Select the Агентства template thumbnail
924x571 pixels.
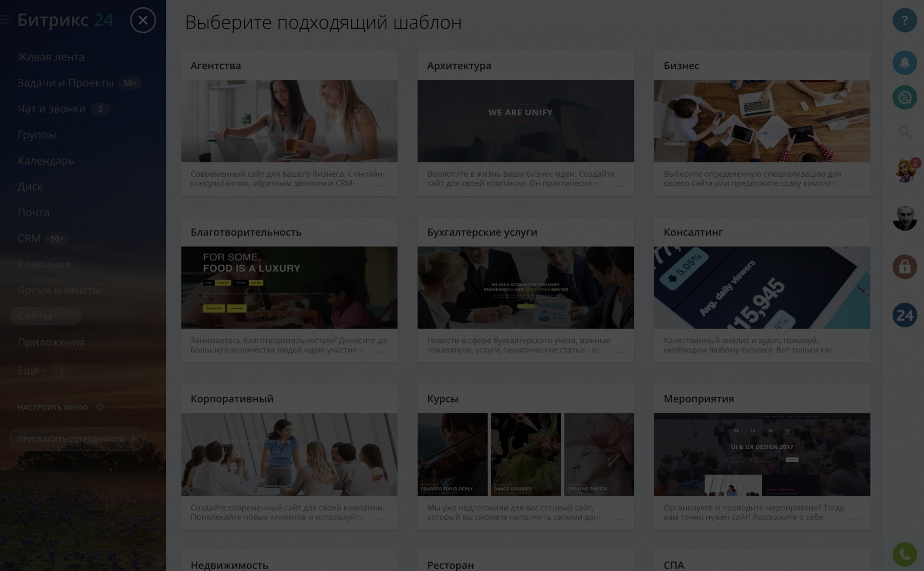coord(289,121)
